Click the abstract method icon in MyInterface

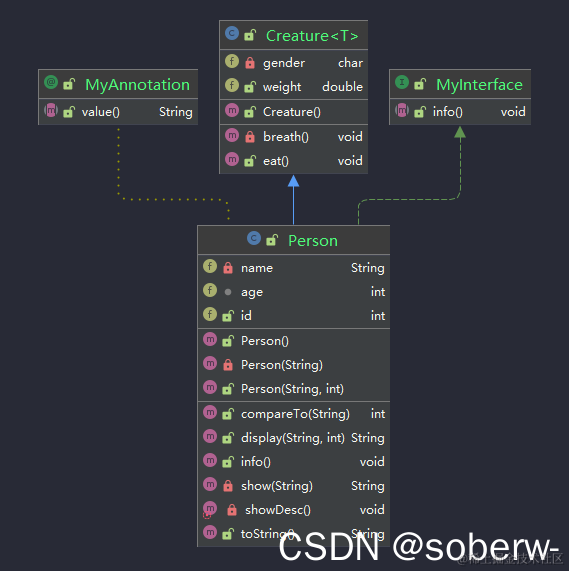402,110
